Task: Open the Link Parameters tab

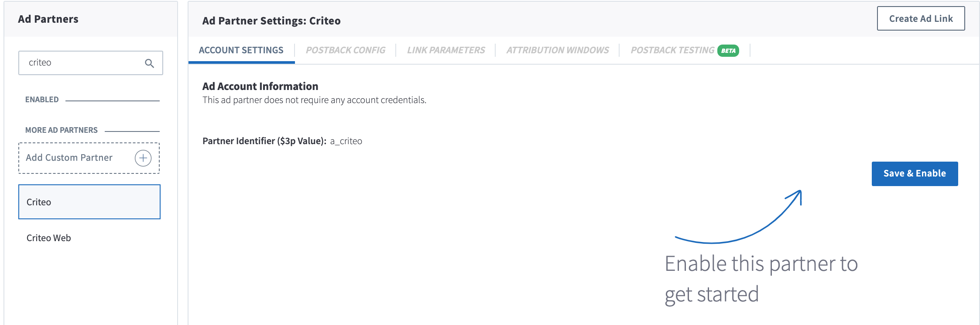Action: 446,50
